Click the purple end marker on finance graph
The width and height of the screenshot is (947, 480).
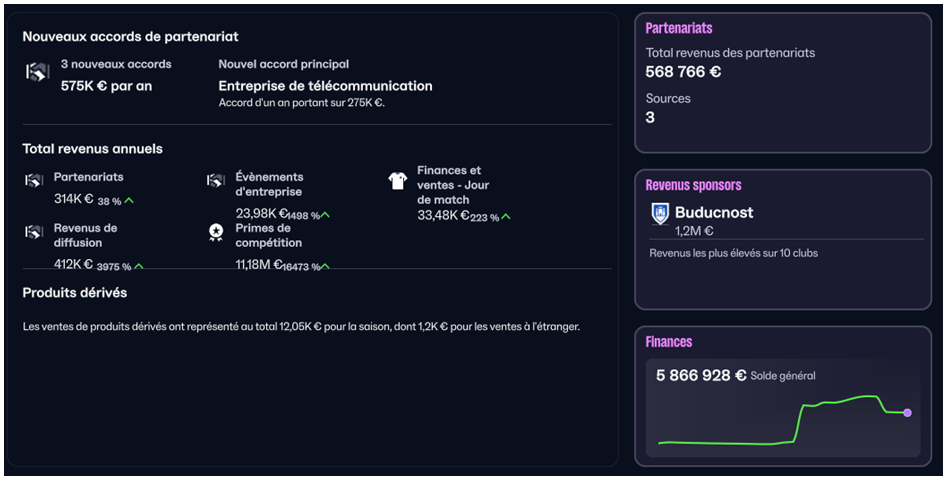(x=907, y=412)
